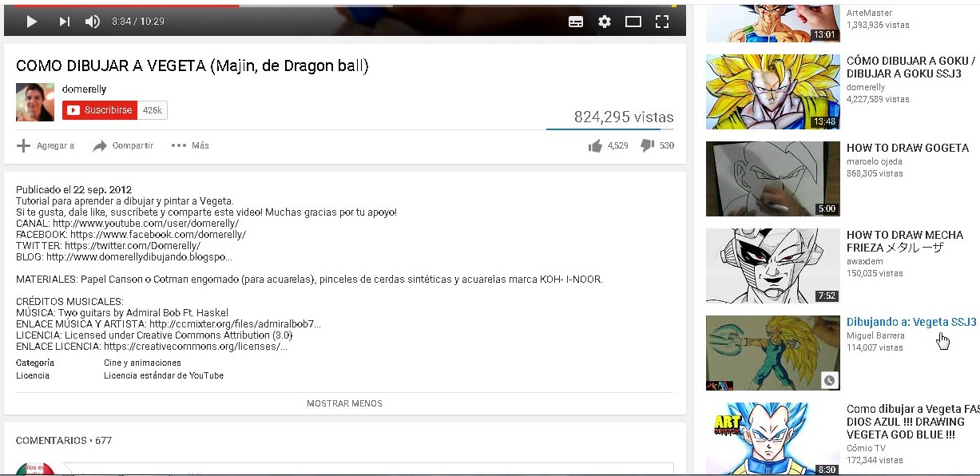Image resolution: width=980 pixels, height=476 pixels.
Task: Open the Miguel Barrera channel name
Action: [x=875, y=335]
